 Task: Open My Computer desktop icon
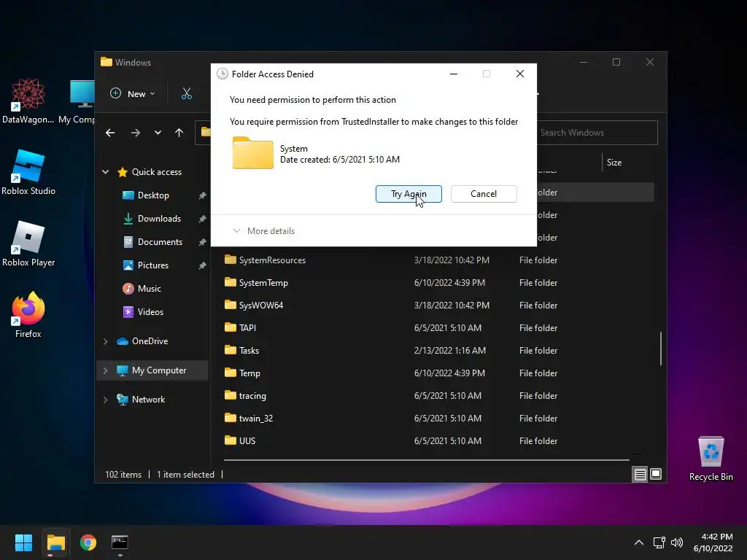[79, 101]
